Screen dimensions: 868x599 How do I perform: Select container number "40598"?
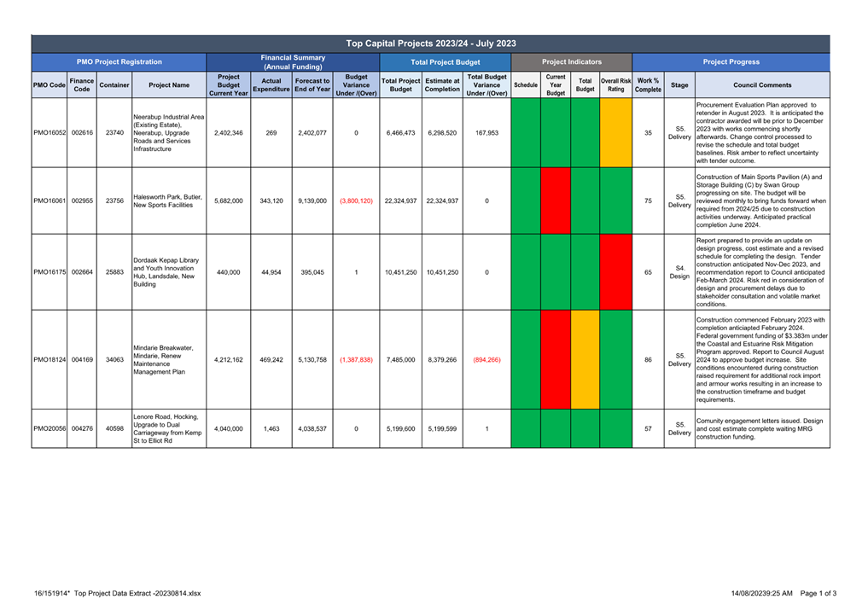click(x=114, y=428)
